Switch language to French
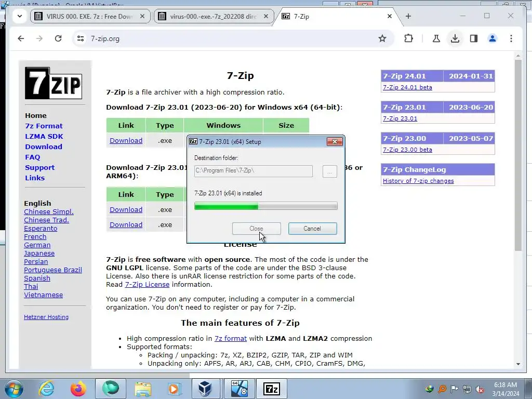Screen dimensions: 532x399 (x=35, y=237)
